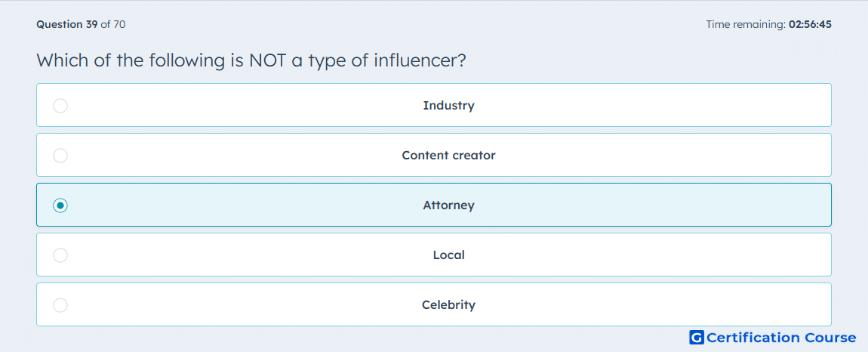868x352 pixels.
Task: Choose the Content creator answer text
Action: tap(448, 155)
